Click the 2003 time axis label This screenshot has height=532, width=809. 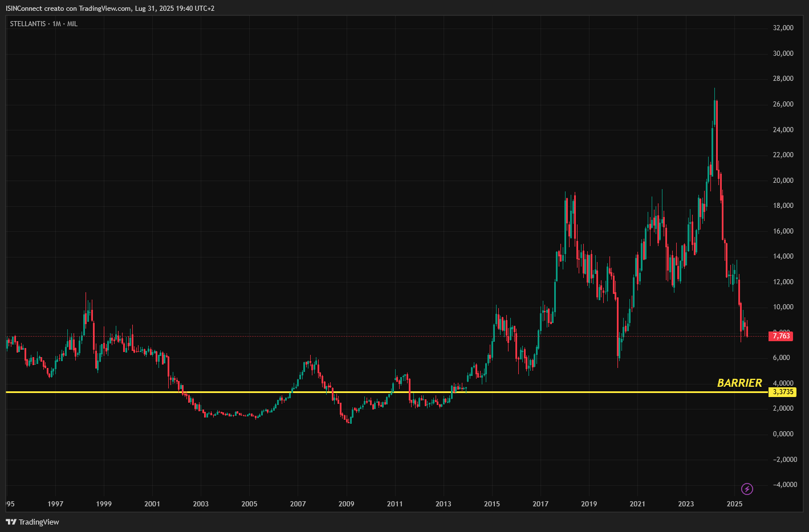pyautogui.click(x=201, y=504)
